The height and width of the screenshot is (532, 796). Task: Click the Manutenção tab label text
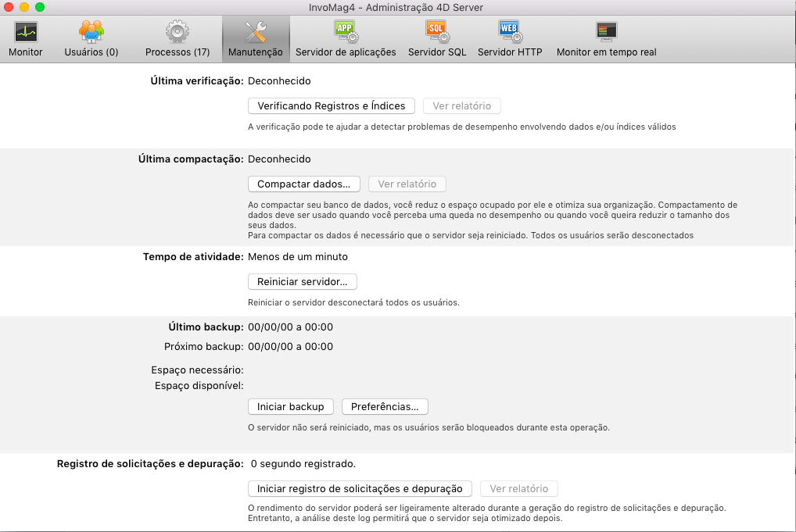pyautogui.click(x=256, y=52)
